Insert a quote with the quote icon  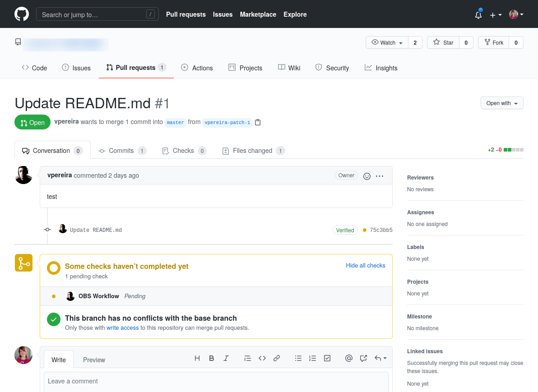click(x=247, y=358)
